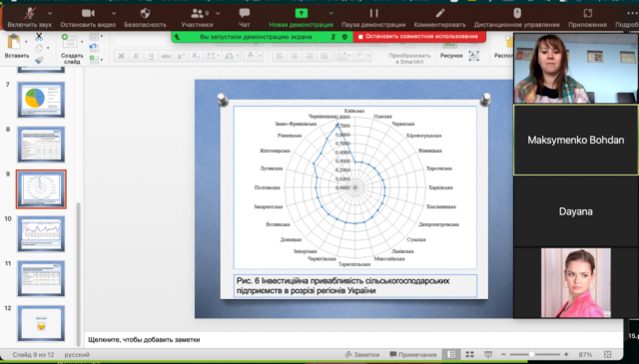Open the Чат speech bubble icon
639x364 pixels.
[x=244, y=13]
